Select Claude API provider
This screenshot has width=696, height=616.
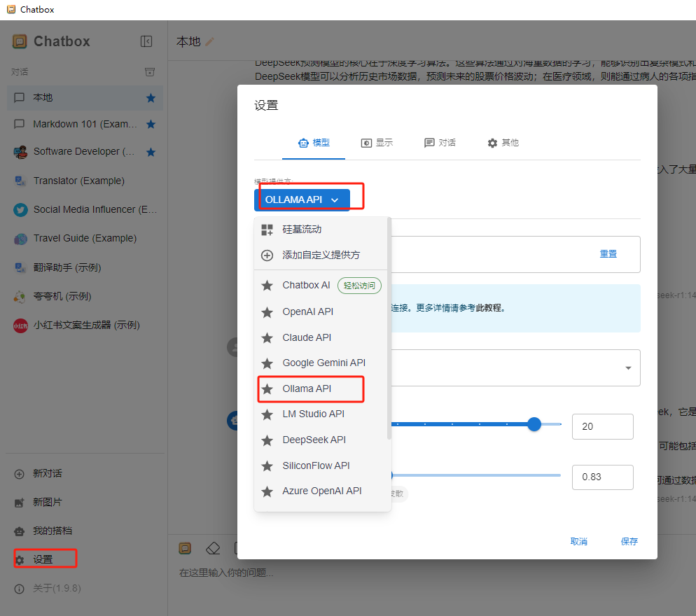tap(321, 337)
